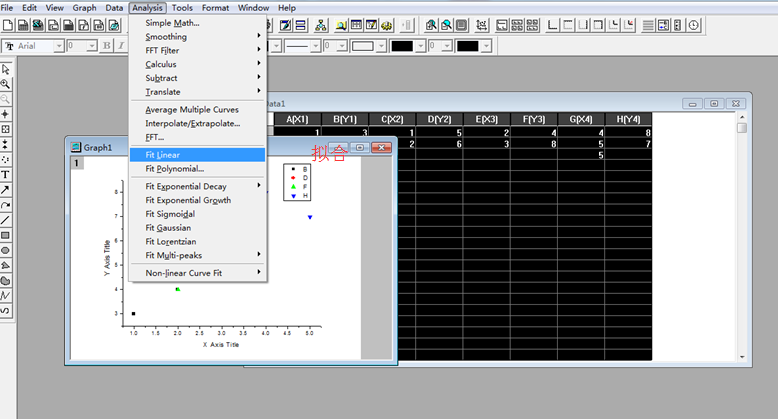This screenshot has width=778, height=419.
Task: Open the Tools menu
Action: 183,7
